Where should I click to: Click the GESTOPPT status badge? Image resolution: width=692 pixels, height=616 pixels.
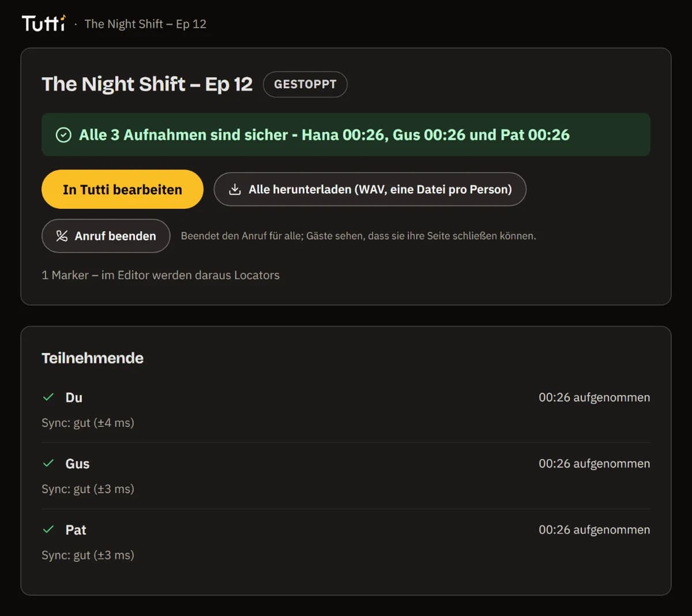pyautogui.click(x=305, y=84)
